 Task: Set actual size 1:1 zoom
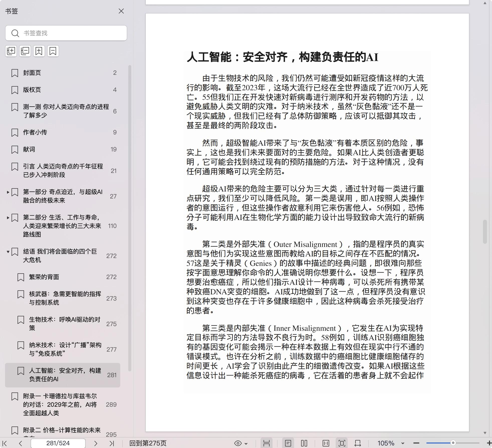pos(326,443)
